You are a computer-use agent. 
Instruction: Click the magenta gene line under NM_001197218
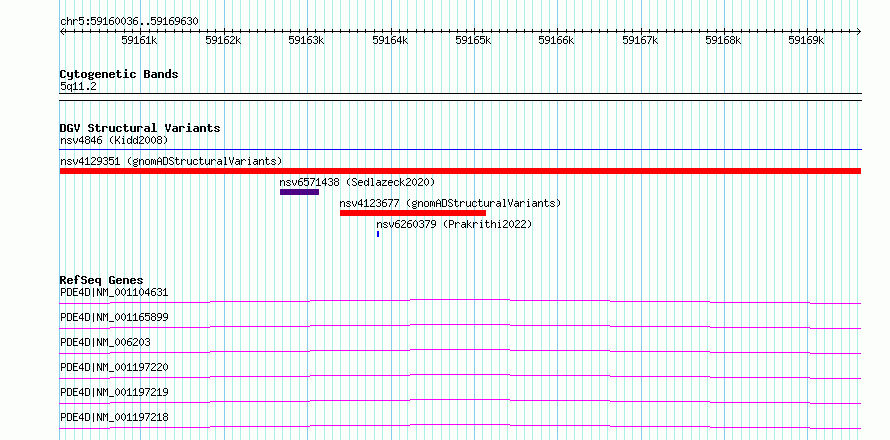(460, 426)
